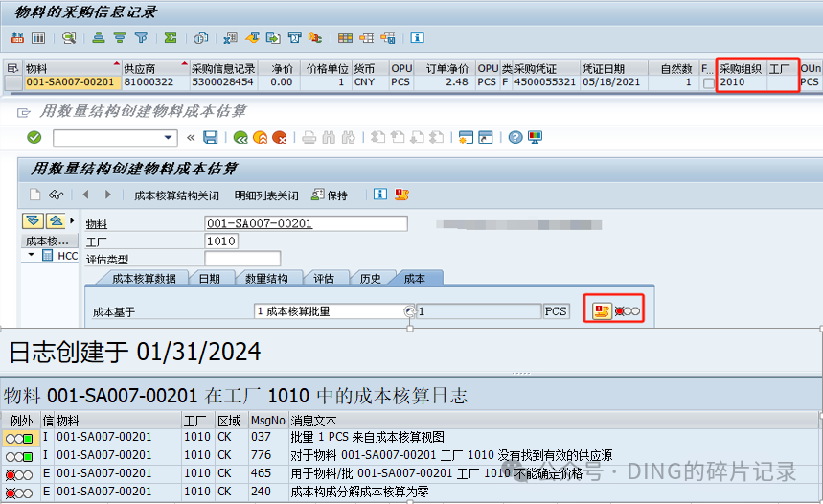Image resolution: width=823 pixels, height=504 pixels.
Task: Click the Save layout icon
Action: [x=388, y=37]
